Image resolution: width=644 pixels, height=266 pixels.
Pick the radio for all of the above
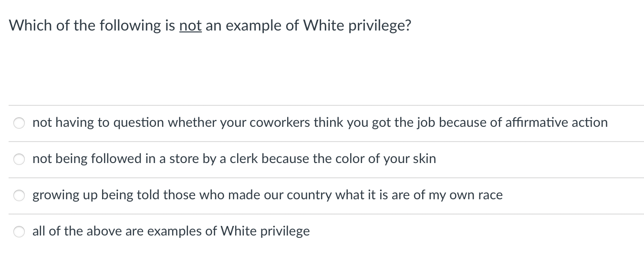[19, 232]
